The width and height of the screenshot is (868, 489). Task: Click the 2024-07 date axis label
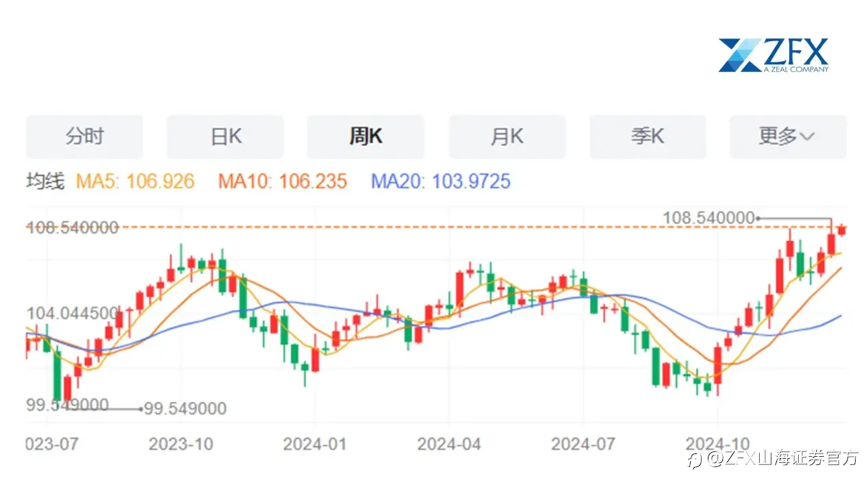click(583, 444)
